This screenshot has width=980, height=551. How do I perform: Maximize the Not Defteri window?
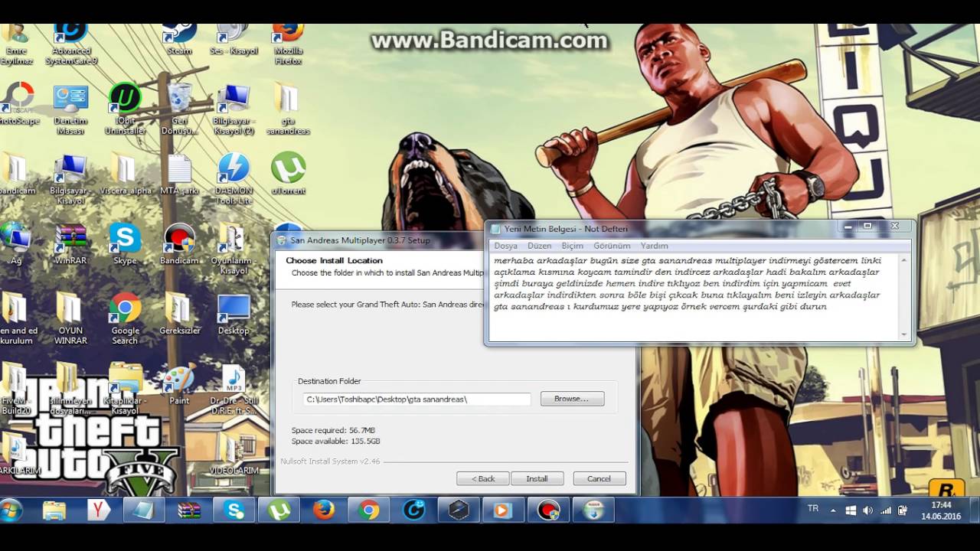pyautogui.click(x=867, y=226)
